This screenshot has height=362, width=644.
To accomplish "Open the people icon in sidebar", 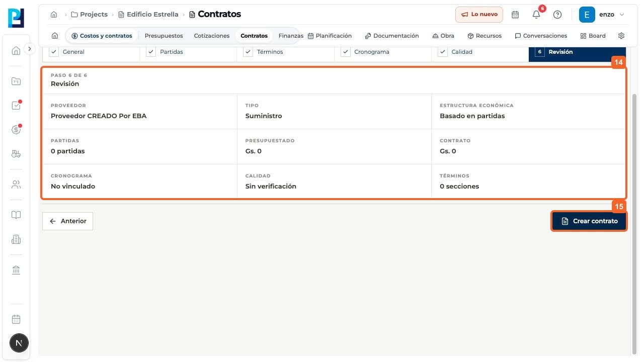I will [x=16, y=185].
